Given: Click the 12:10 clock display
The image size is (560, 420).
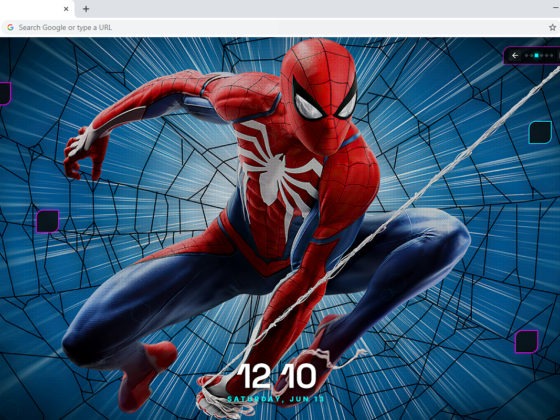Looking at the screenshot, I should 277,376.
